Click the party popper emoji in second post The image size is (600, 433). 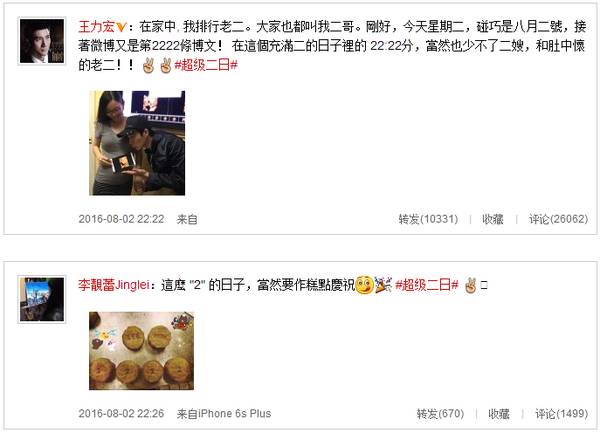click(x=383, y=285)
